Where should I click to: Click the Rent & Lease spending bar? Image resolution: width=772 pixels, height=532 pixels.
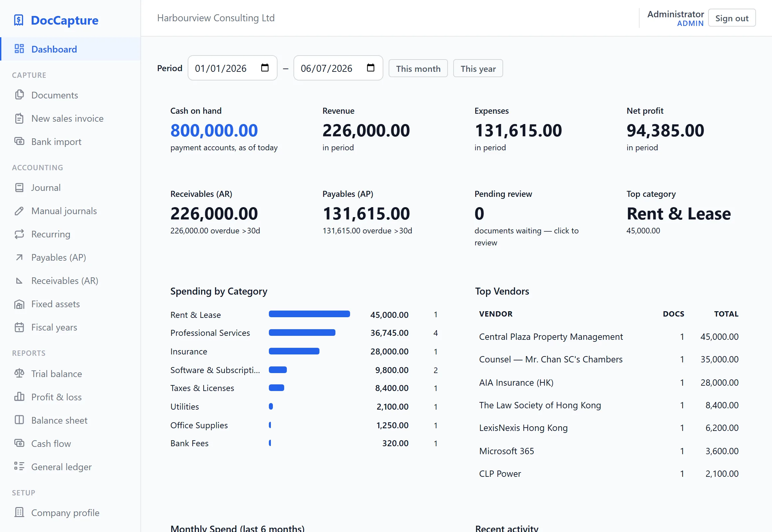(309, 314)
